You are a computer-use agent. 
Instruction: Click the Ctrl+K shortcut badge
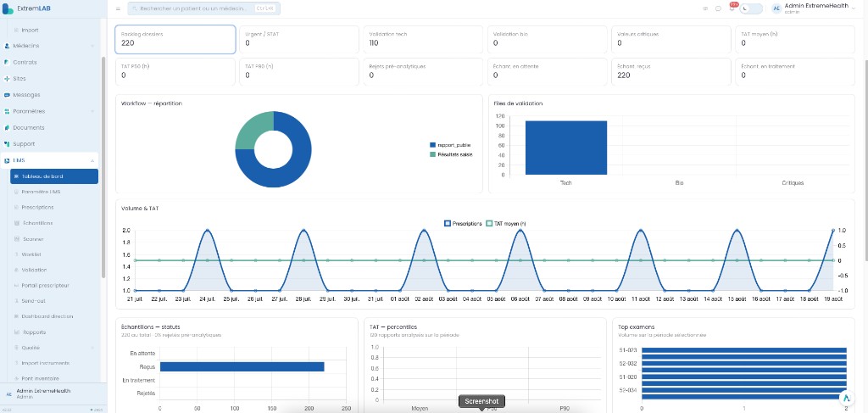(x=264, y=8)
